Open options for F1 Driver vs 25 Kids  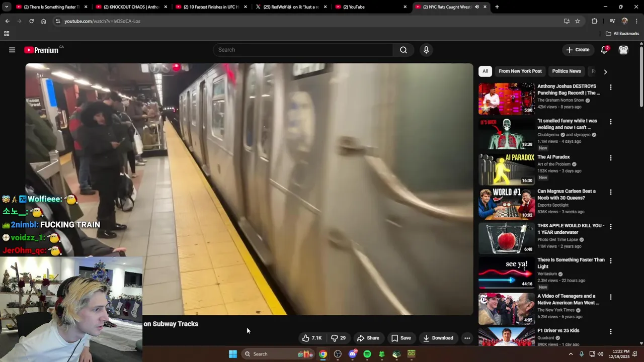610,332
